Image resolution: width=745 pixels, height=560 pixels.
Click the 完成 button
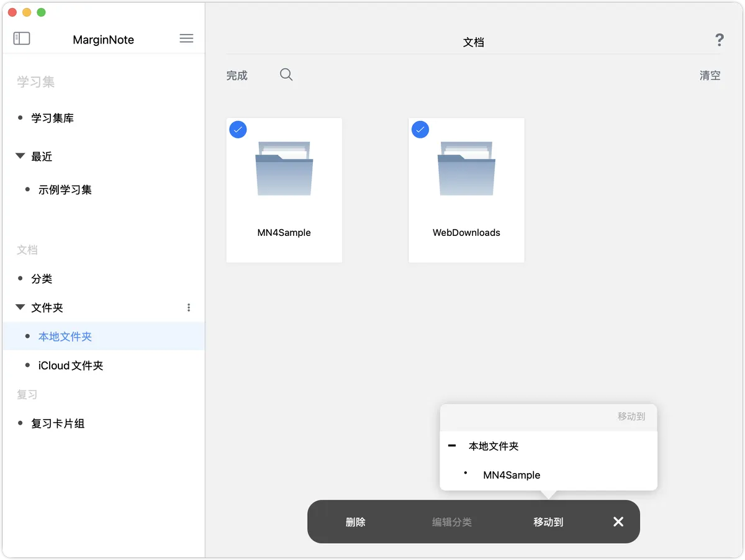(237, 75)
